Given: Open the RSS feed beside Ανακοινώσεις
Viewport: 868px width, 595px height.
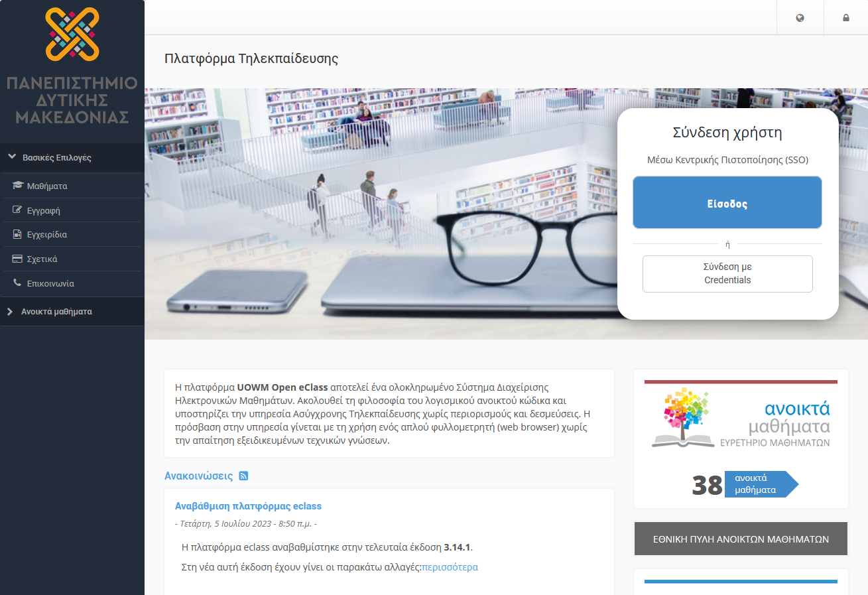Looking at the screenshot, I should coord(244,476).
